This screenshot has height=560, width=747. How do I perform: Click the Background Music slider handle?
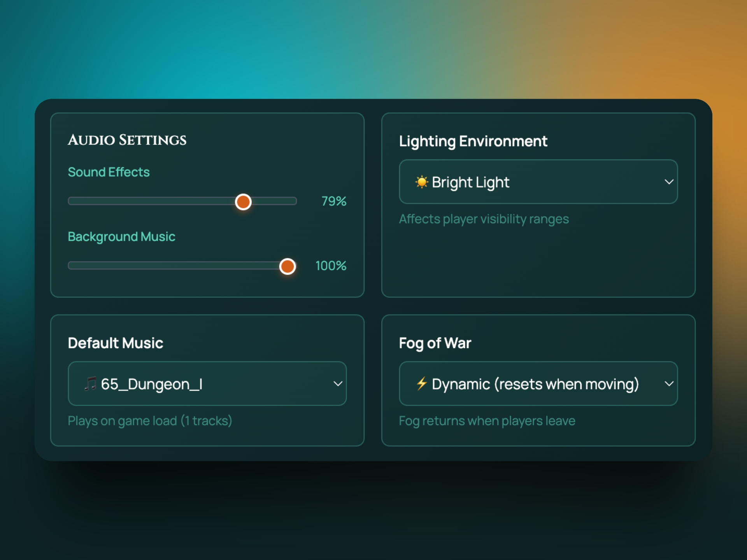click(x=288, y=266)
